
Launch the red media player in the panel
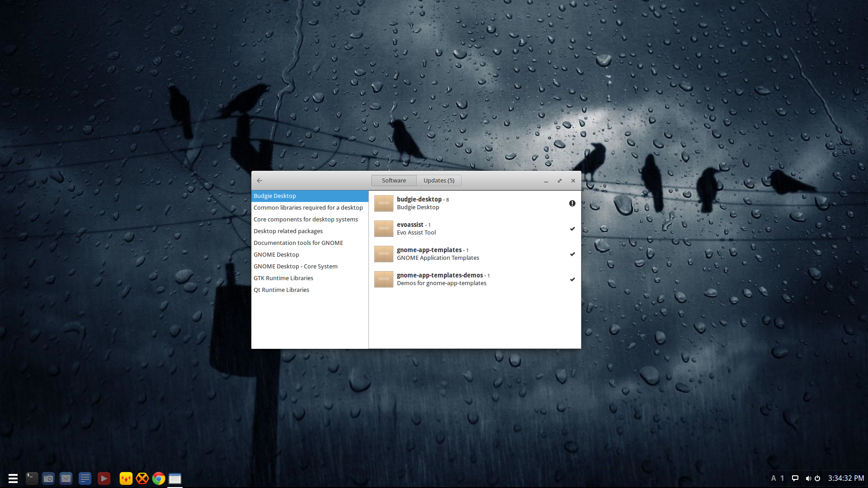point(104,479)
